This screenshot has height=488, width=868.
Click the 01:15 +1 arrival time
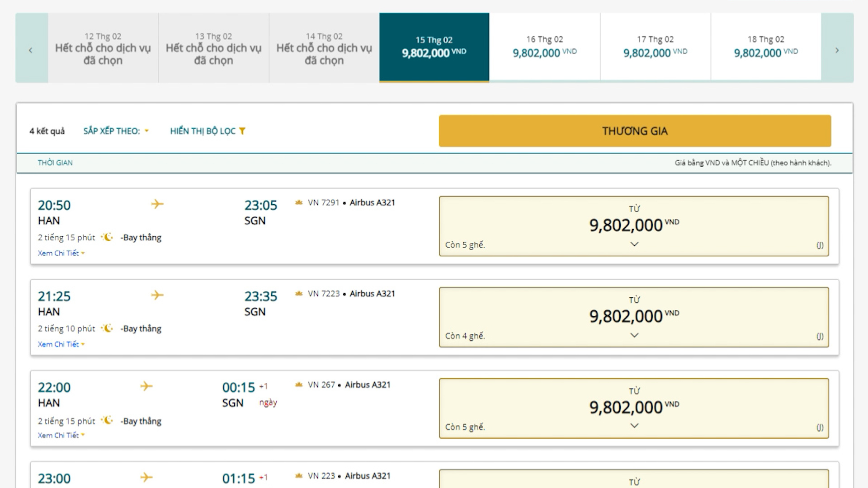point(245,479)
